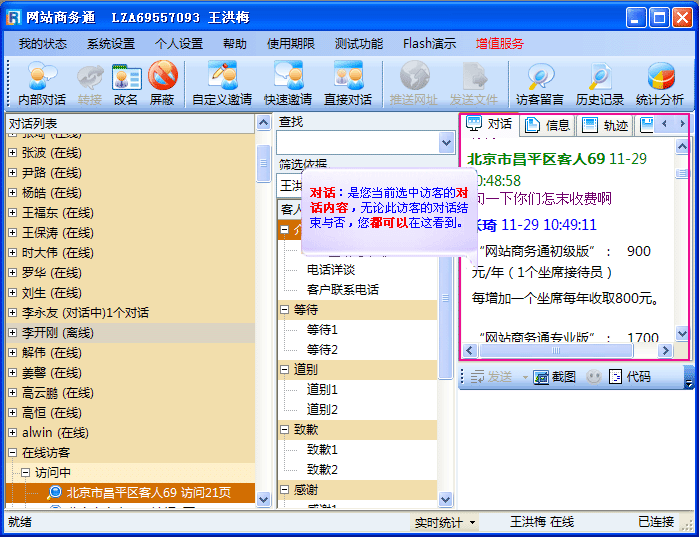Start 直接对话 direct chat
This screenshot has height=537, width=699.
pyautogui.click(x=347, y=83)
